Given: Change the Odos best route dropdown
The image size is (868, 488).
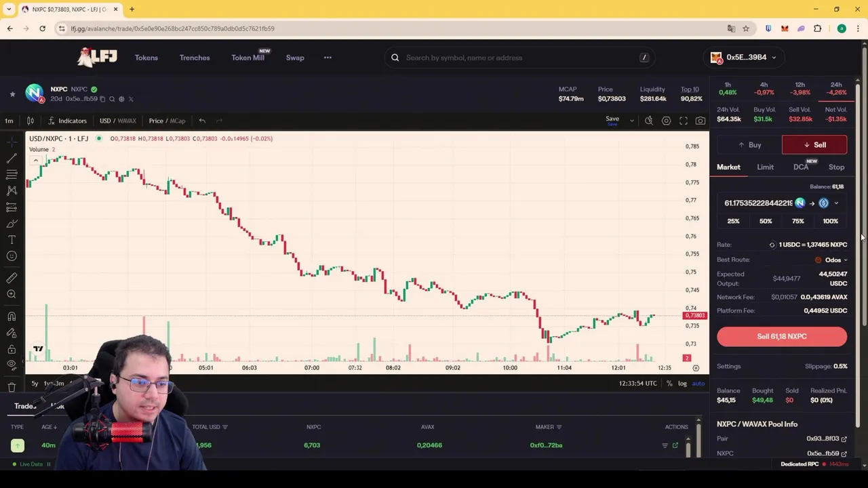Looking at the screenshot, I should [831, 260].
